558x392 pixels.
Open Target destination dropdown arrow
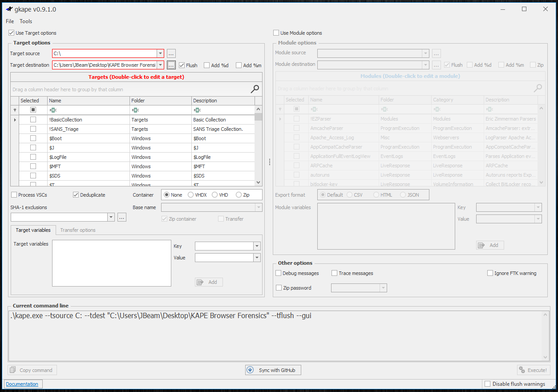(160, 65)
